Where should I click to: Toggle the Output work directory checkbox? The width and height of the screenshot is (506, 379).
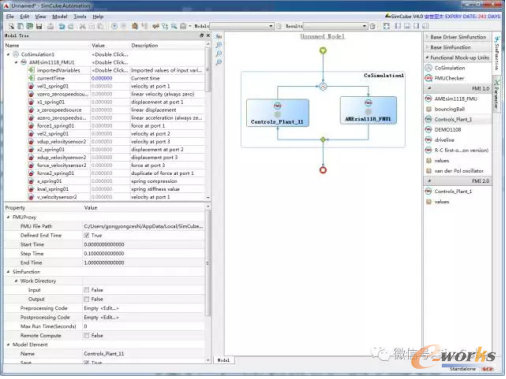click(x=87, y=299)
